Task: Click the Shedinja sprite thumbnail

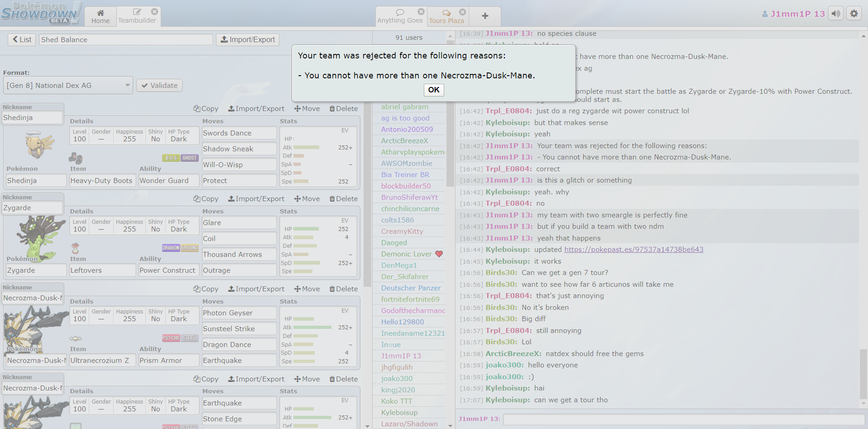Action: click(x=39, y=146)
